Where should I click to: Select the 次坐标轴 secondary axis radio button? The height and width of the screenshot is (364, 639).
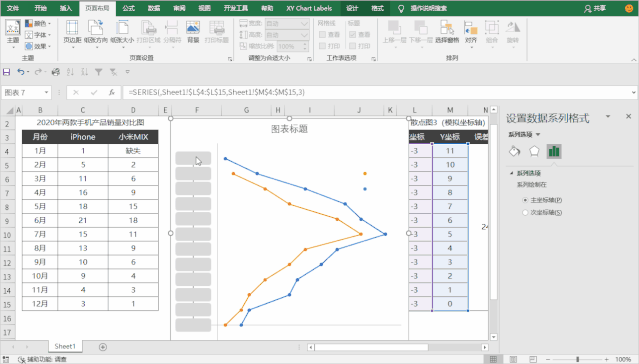[525, 212]
